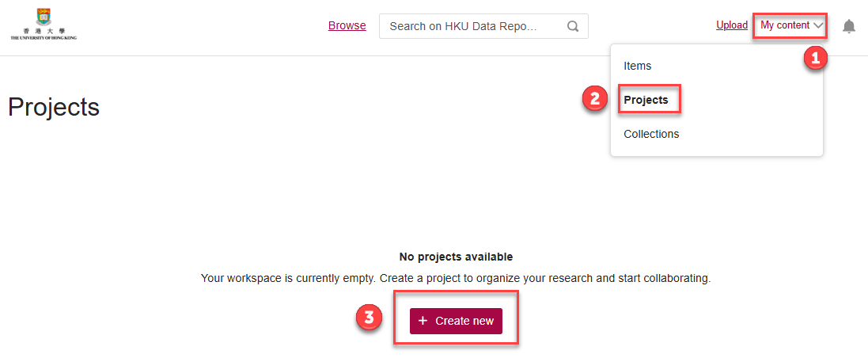Open the notifications bell
This screenshot has width=868, height=358.
pos(849,26)
